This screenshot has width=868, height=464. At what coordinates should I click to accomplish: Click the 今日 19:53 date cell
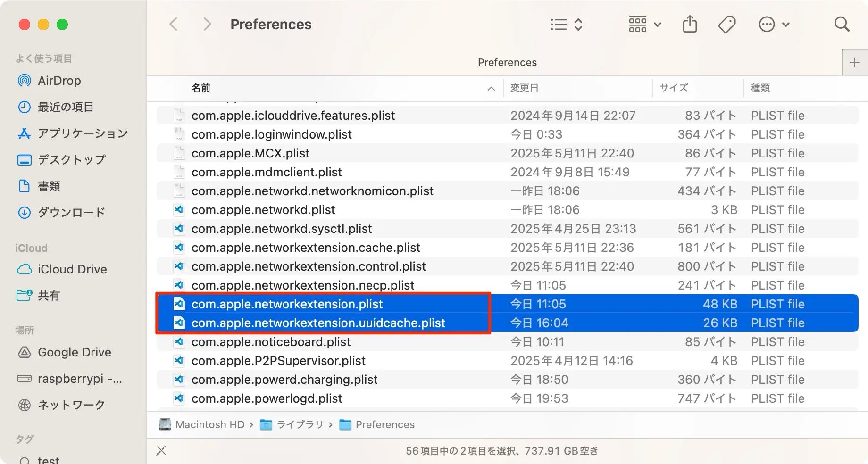click(x=539, y=398)
